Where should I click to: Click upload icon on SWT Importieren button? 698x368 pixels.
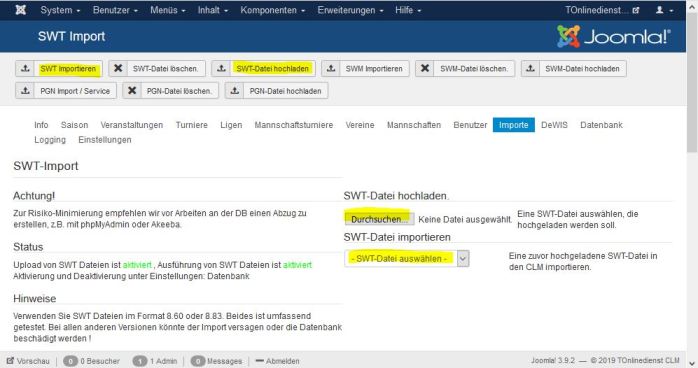[25, 69]
